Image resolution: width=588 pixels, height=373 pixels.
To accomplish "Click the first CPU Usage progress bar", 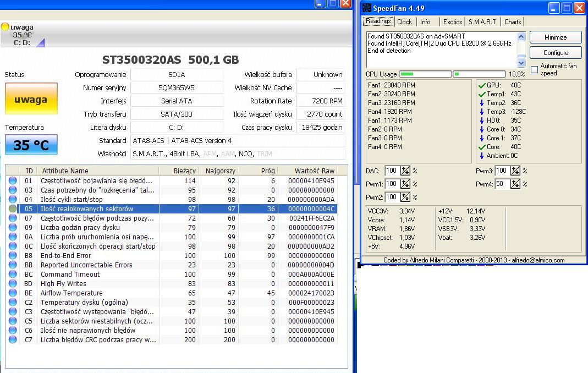I will [425, 74].
